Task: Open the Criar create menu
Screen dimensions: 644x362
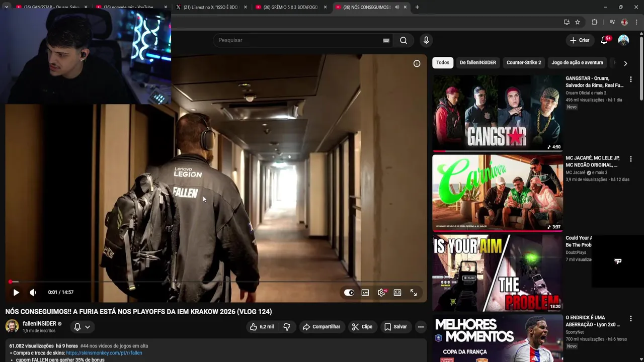Action: tap(580, 40)
